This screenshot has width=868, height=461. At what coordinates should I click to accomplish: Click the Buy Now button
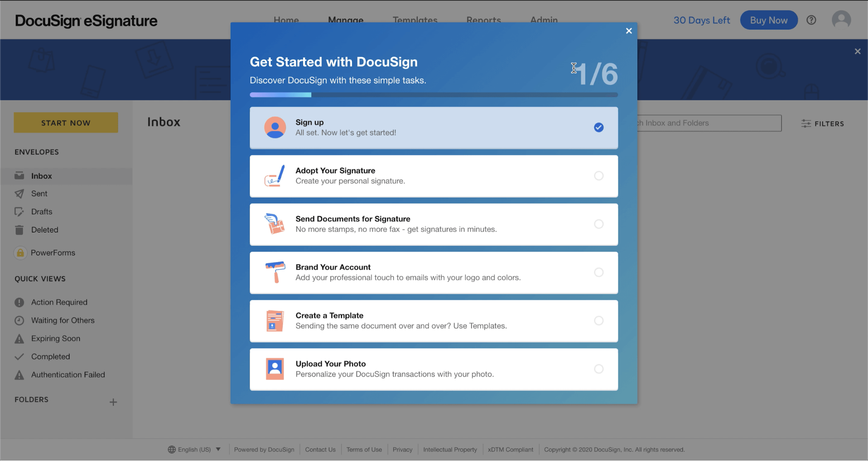coord(769,20)
